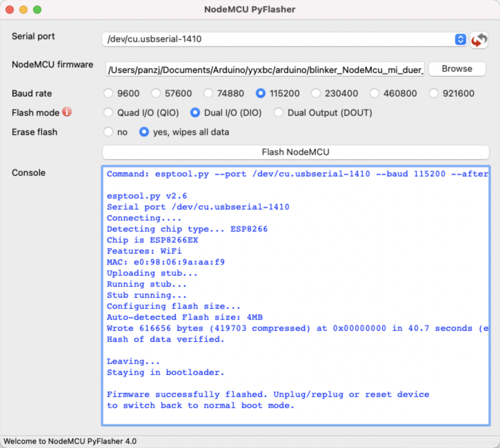The width and height of the screenshot is (500, 448).
Task: Click the Flash mode info icon
Action: click(x=67, y=112)
